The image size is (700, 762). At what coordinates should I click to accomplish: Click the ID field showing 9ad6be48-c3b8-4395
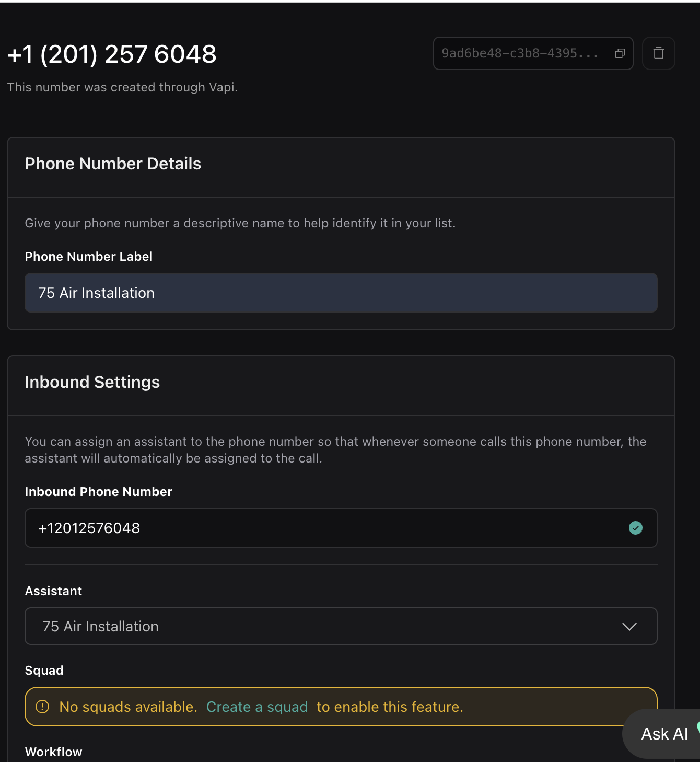522,53
